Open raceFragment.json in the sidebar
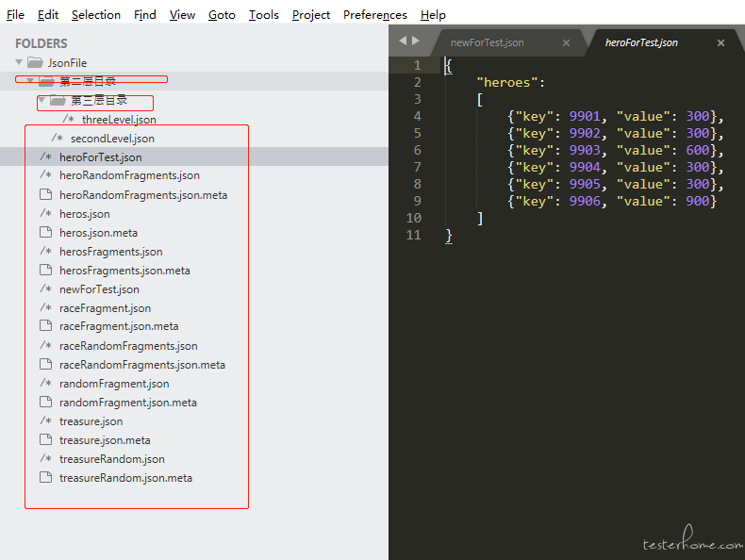 [x=105, y=308]
